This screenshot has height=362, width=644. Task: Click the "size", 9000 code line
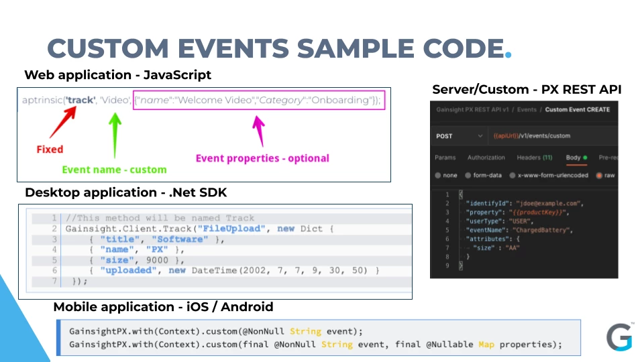pyautogui.click(x=137, y=260)
